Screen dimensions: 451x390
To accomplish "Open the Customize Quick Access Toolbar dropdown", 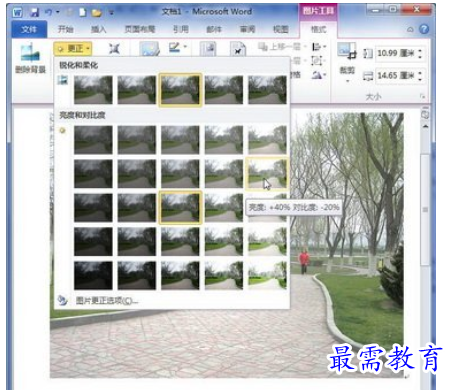I will click(x=111, y=13).
